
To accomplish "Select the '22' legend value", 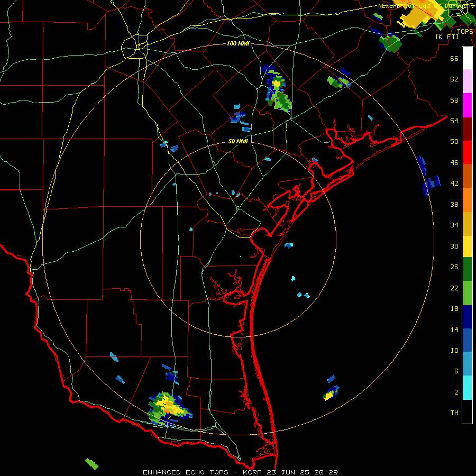I will click(454, 288).
